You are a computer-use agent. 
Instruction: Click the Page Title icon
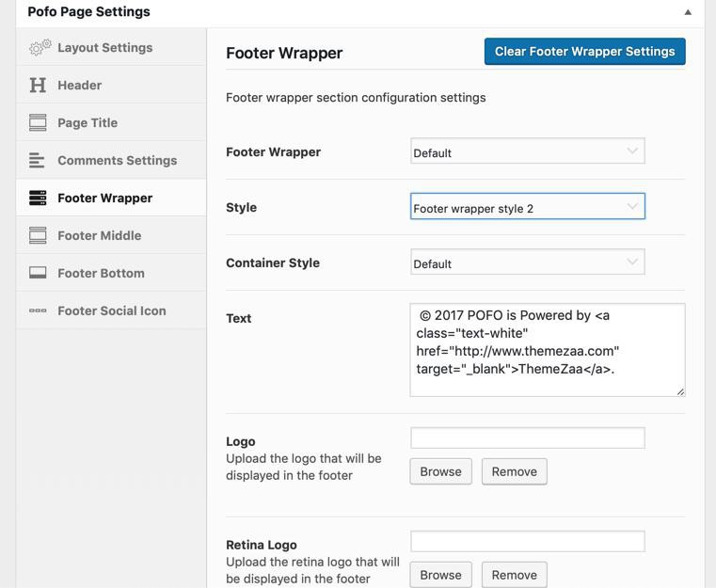pyautogui.click(x=38, y=123)
